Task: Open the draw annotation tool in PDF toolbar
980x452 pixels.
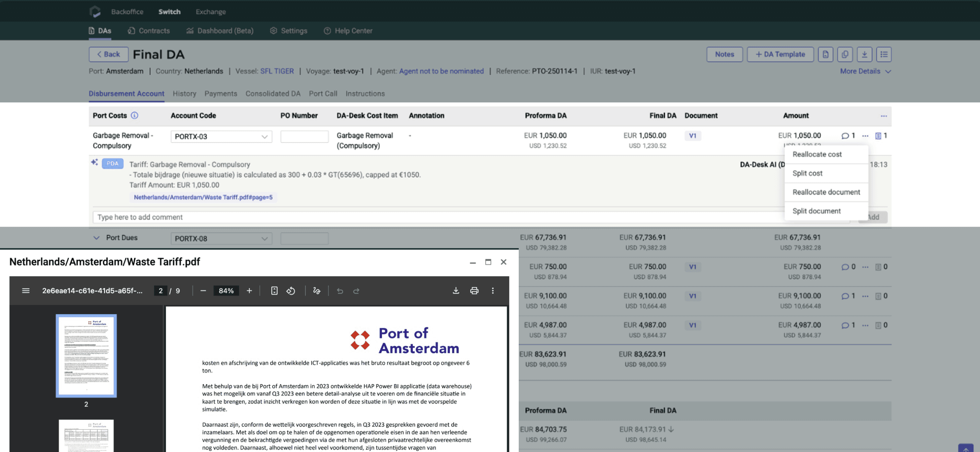Action: point(317,291)
